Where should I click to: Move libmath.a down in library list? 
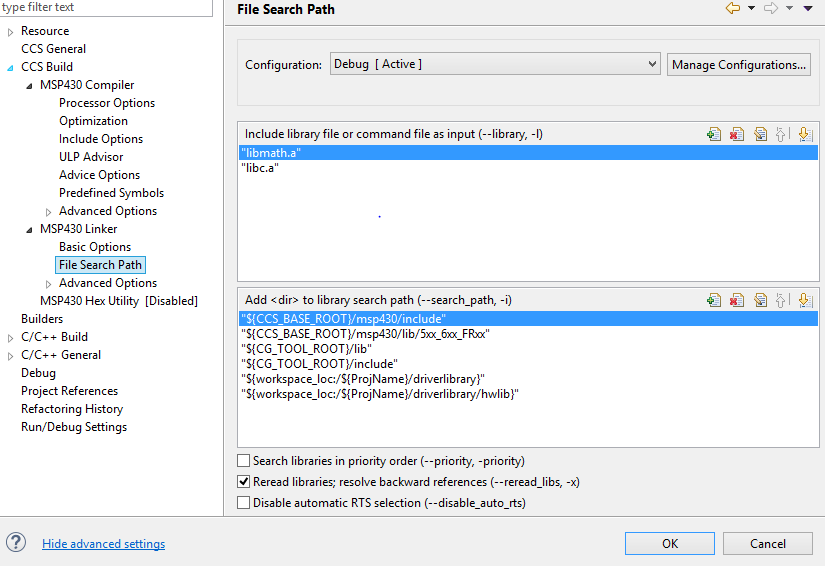point(805,134)
